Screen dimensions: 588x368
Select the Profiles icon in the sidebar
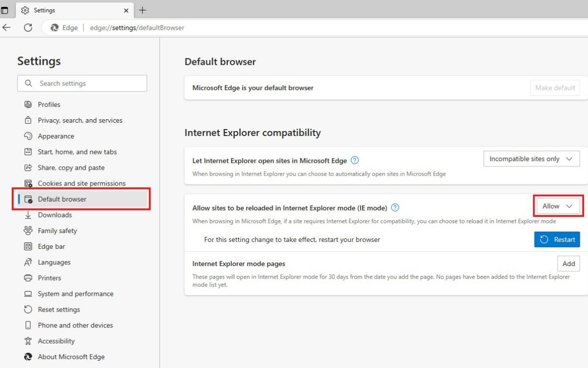(28, 104)
